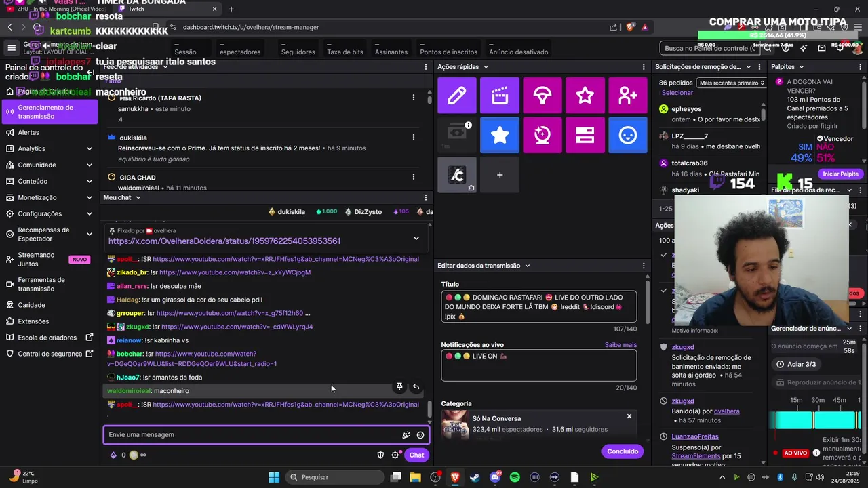Click the stream Título text field
Screen dimensions: 868x488
click(538, 307)
